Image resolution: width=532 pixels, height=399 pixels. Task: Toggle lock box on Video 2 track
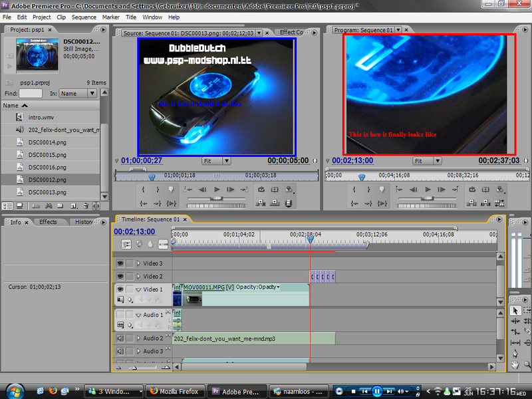(x=130, y=276)
